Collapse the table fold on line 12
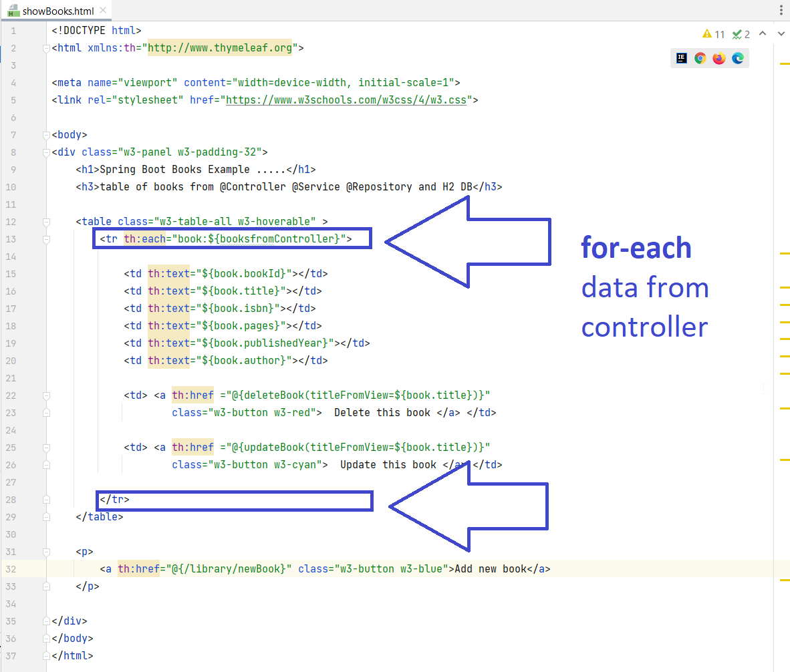 [46, 222]
